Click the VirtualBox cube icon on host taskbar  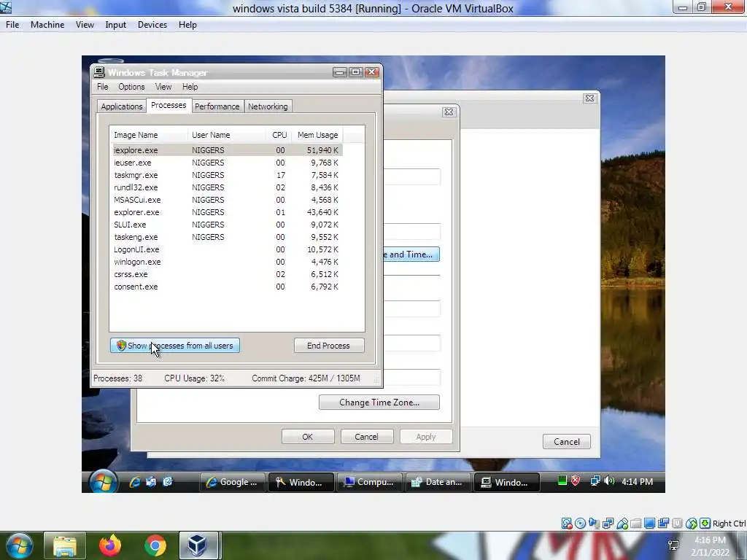[198, 545]
